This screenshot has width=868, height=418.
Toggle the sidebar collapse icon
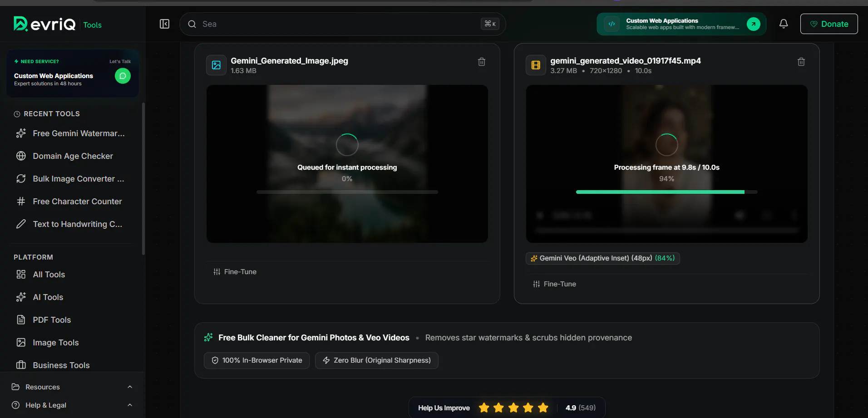(164, 24)
